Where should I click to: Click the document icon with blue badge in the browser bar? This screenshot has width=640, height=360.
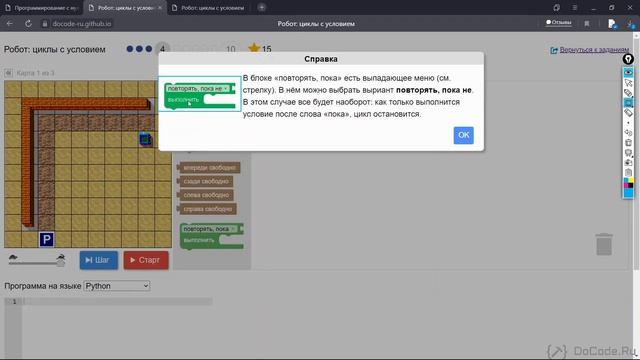(x=612, y=24)
